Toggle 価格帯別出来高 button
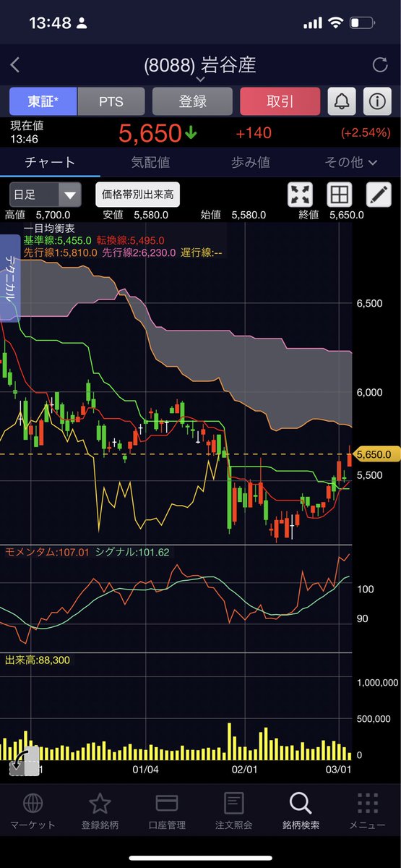 138,195
